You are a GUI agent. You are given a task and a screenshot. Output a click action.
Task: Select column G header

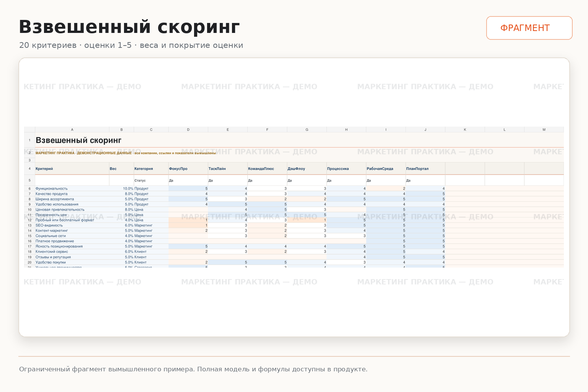pyautogui.click(x=307, y=130)
